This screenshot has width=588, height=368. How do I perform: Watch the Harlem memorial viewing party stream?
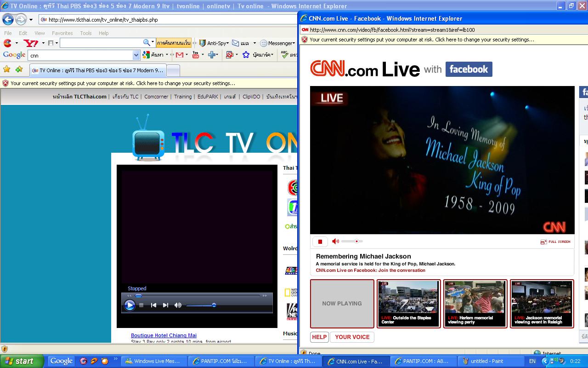click(475, 304)
